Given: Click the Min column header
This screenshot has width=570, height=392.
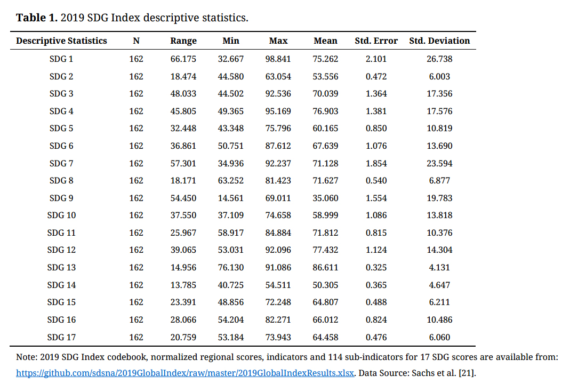Looking at the screenshot, I should tap(231, 41).
